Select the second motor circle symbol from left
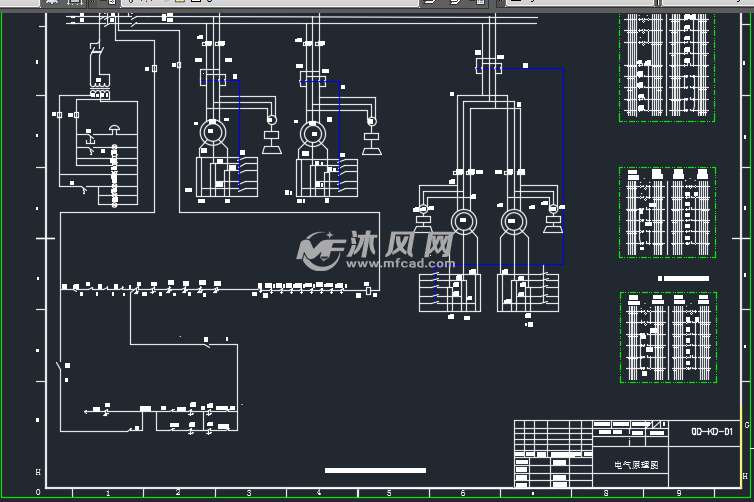Image resolution: width=754 pixels, height=502 pixels. coord(313,134)
